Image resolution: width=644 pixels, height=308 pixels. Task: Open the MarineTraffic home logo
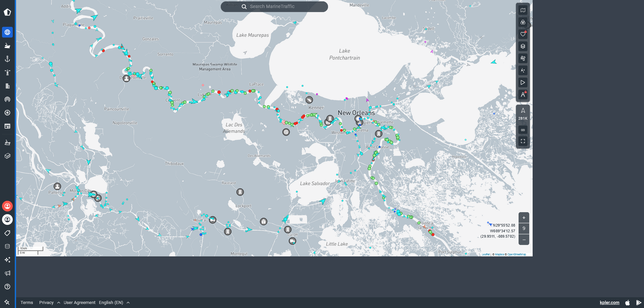(x=7, y=12)
